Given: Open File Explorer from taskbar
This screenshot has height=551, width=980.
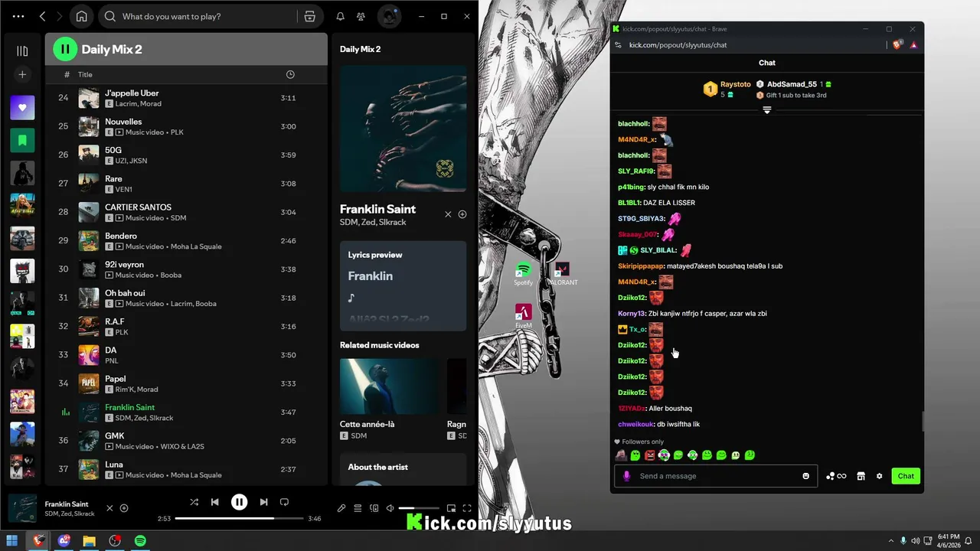Looking at the screenshot, I should (90, 541).
